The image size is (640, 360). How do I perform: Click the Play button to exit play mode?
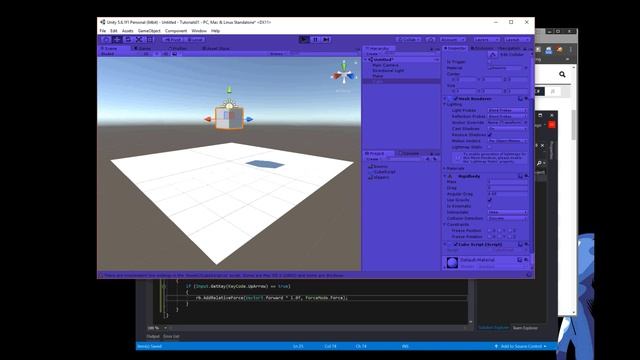click(304, 40)
